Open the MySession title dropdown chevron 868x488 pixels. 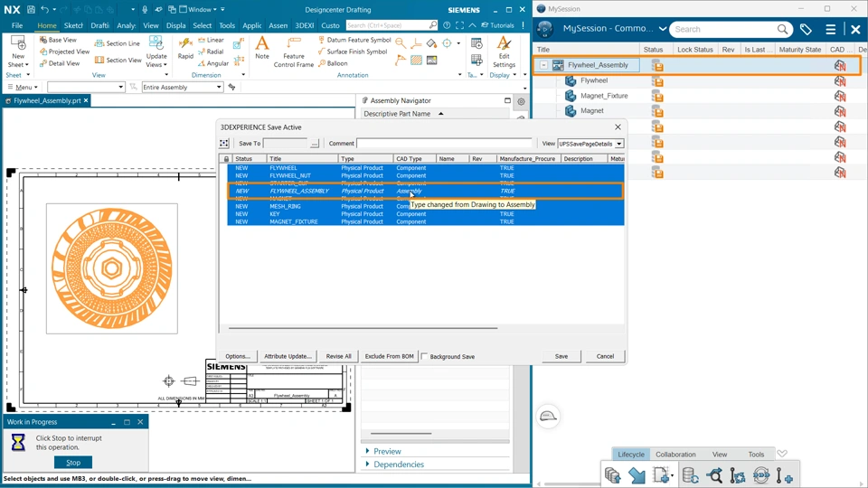point(662,29)
